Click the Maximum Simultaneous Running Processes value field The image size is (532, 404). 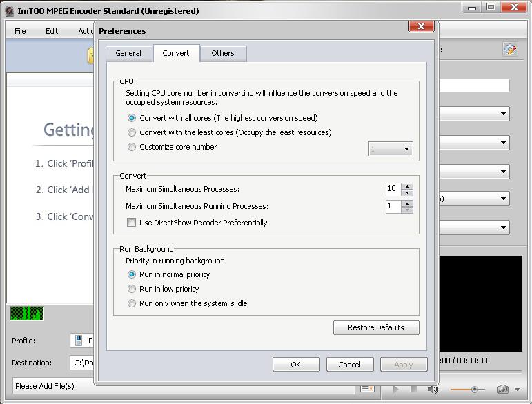(393, 206)
